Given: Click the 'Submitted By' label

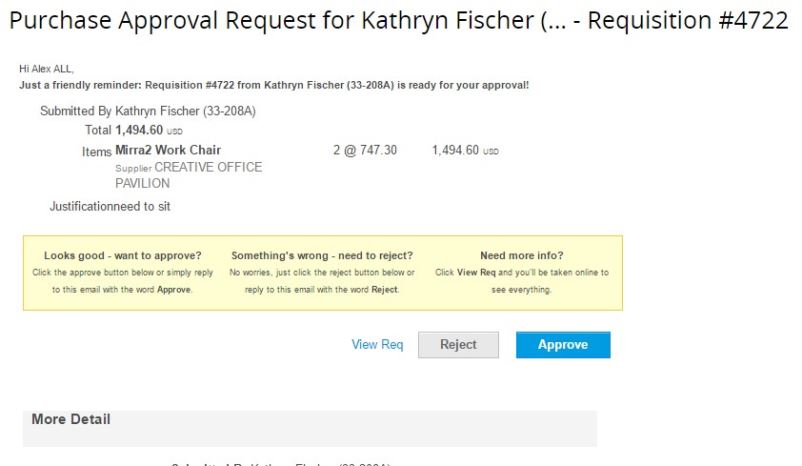Looking at the screenshot, I should tap(75, 111).
